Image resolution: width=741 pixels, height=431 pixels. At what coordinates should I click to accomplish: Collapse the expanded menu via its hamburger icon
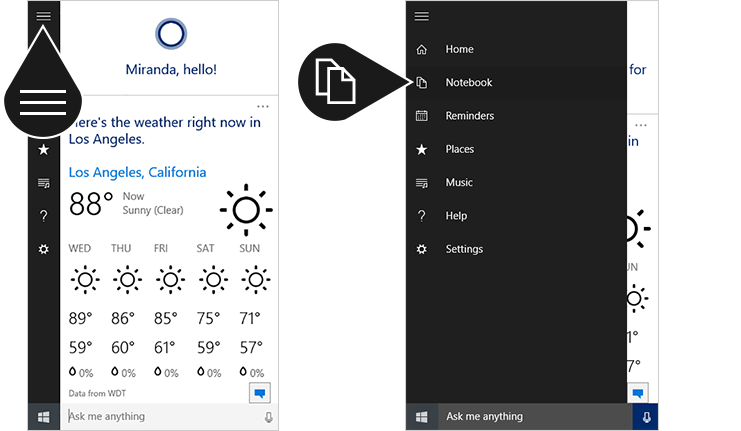point(422,16)
